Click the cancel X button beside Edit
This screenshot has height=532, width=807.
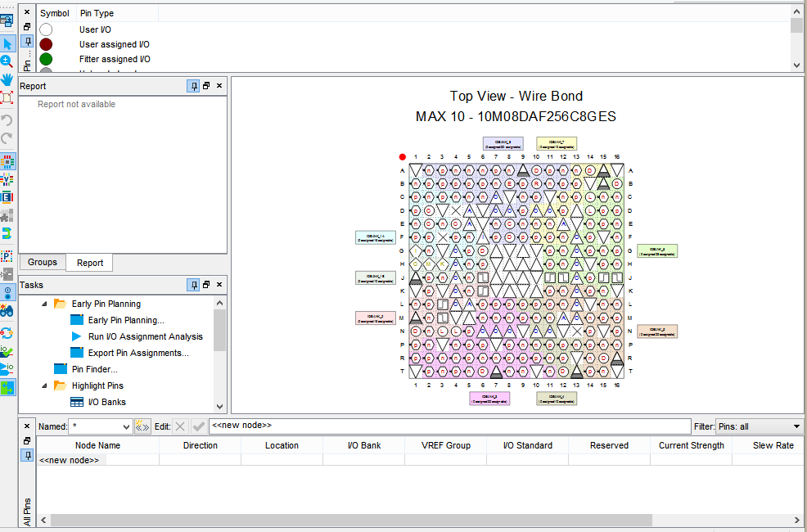pos(179,426)
